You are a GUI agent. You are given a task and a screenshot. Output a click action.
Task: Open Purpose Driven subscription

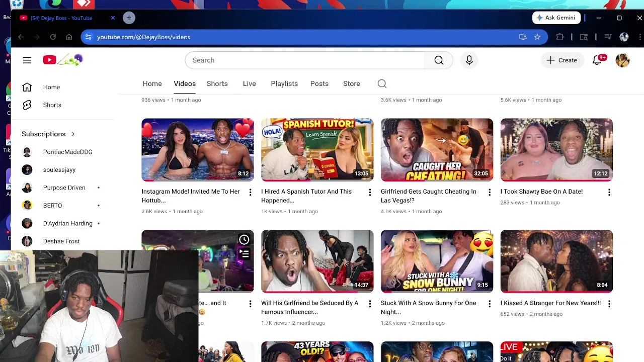(x=63, y=188)
